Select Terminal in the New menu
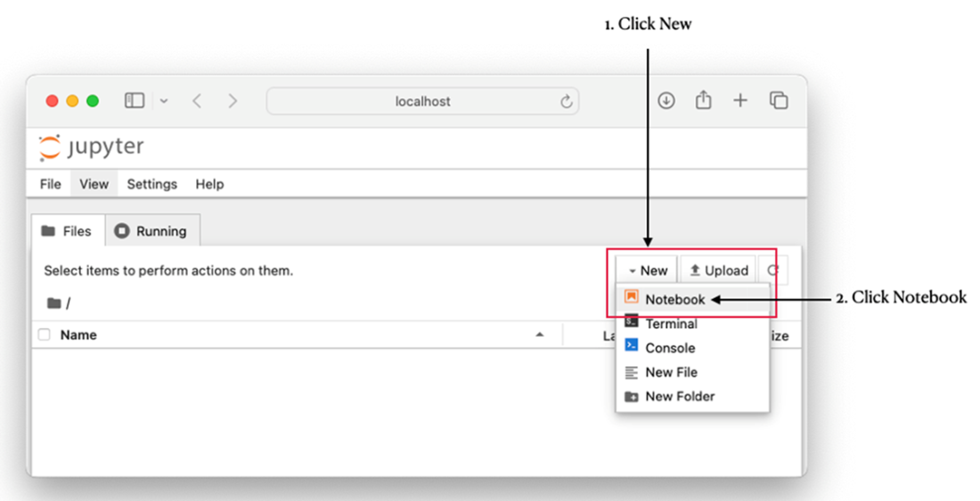The image size is (980, 501). click(x=671, y=324)
